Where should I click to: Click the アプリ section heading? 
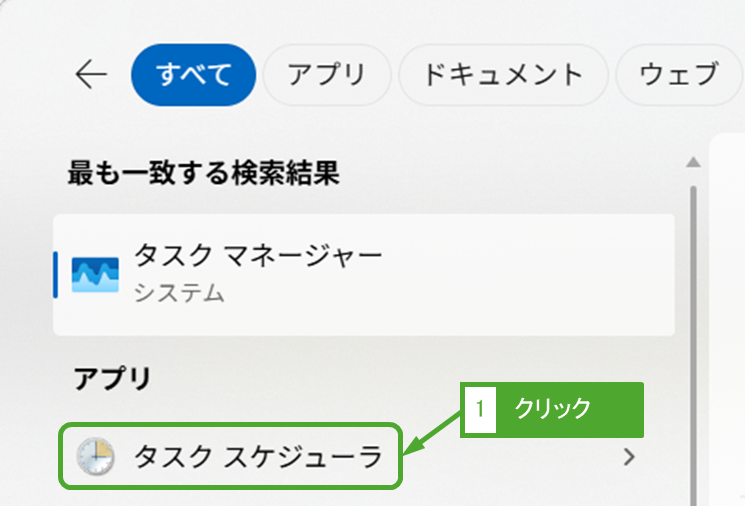click(x=111, y=378)
